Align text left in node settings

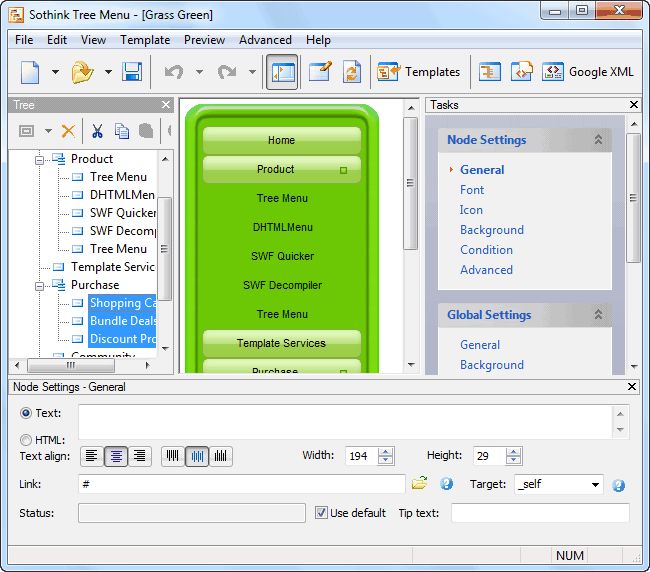coord(92,456)
